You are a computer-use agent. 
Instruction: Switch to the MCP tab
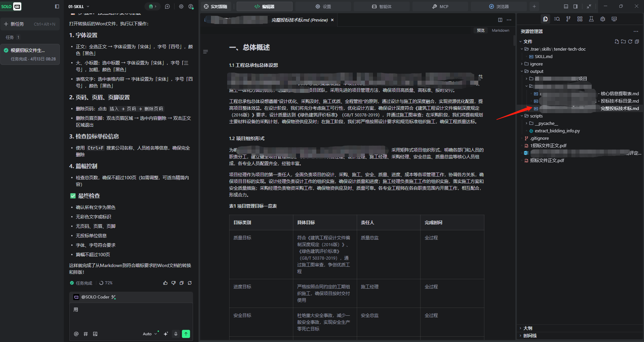pos(440,6)
